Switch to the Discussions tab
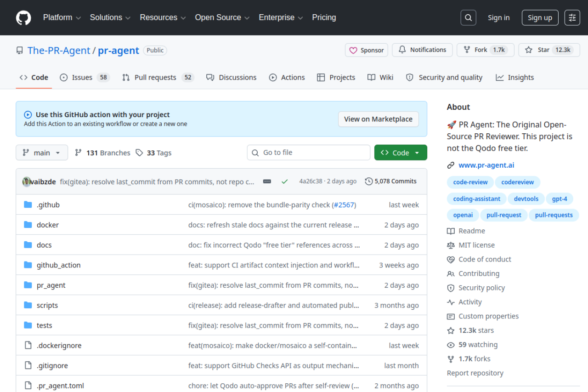The width and height of the screenshot is (588, 392). coord(231,78)
